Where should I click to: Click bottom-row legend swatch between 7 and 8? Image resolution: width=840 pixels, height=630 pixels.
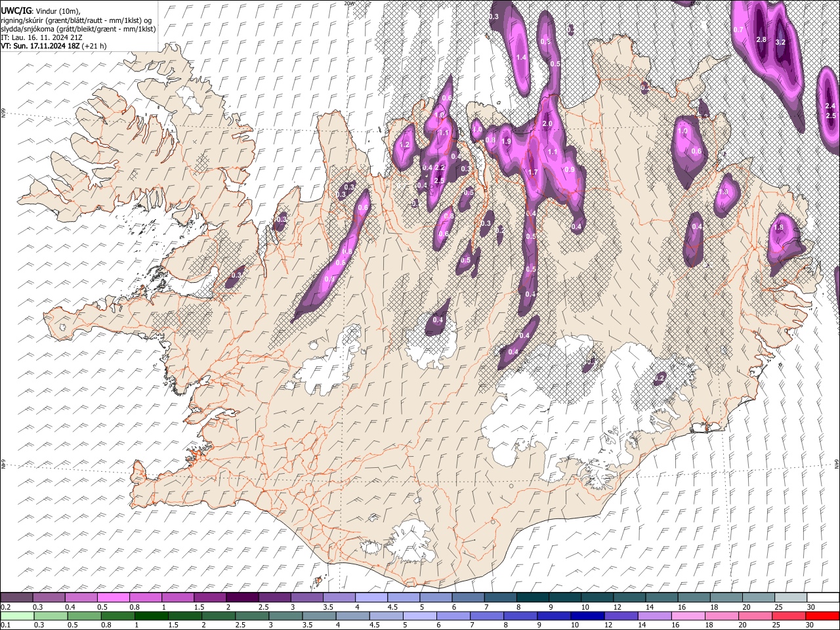(487, 616)
